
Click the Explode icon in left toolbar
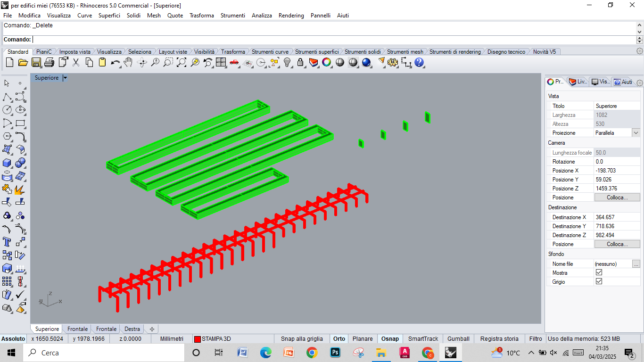coord(20,189)
